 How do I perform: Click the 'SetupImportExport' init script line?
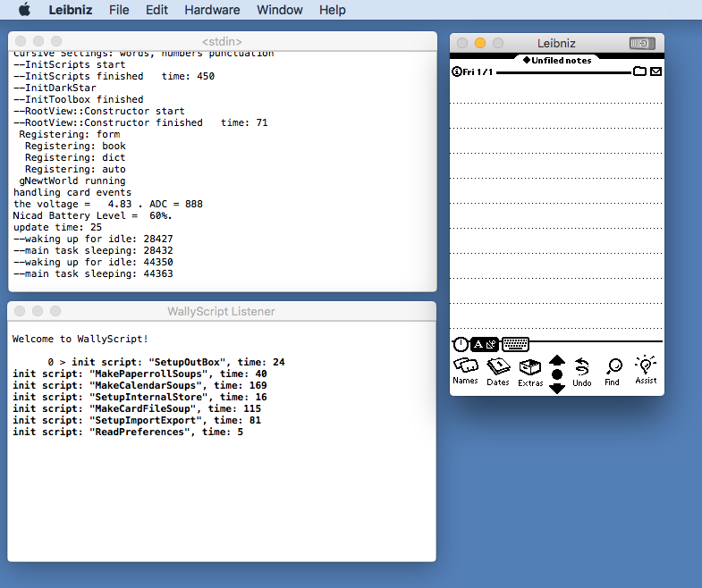tap(137, 420)
